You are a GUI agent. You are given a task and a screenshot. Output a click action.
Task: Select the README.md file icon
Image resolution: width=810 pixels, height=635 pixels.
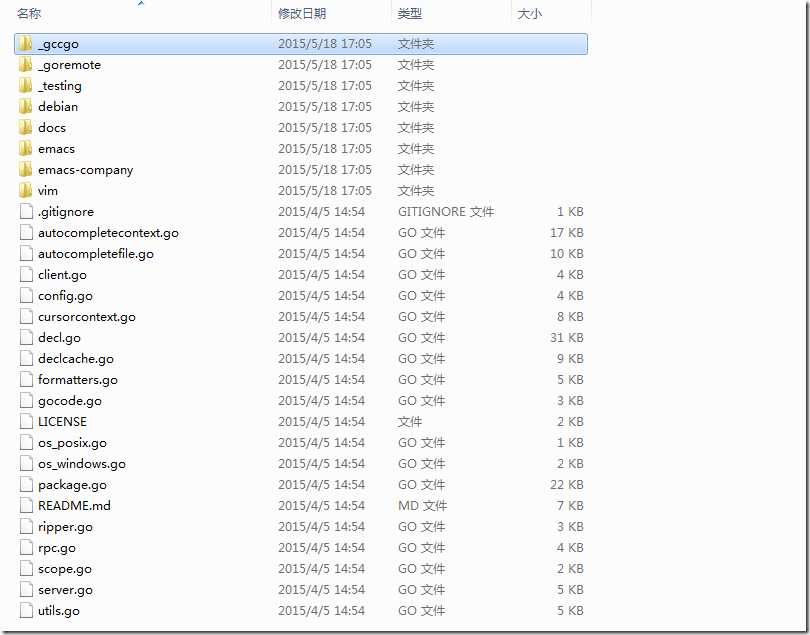(26, 506)
